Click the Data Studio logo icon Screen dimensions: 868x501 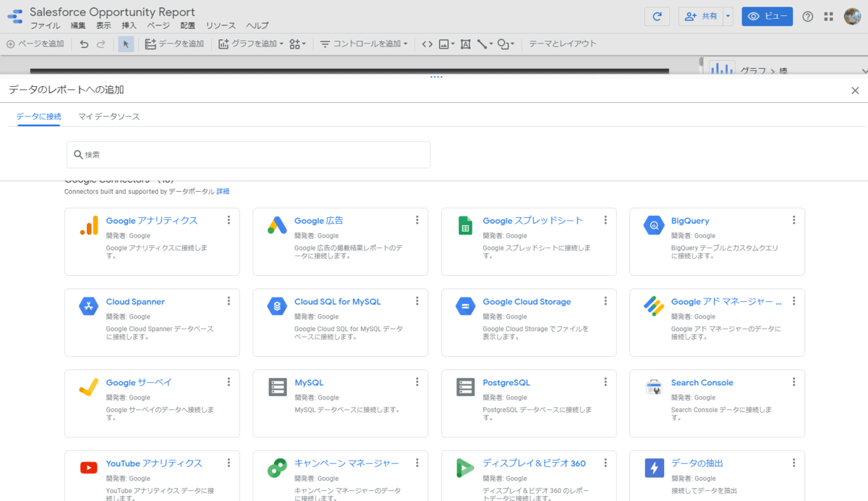click(14, 17)
